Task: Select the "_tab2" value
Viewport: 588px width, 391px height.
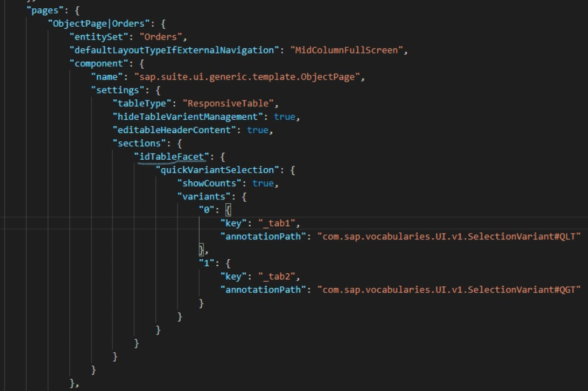Action: pos(277,276)
